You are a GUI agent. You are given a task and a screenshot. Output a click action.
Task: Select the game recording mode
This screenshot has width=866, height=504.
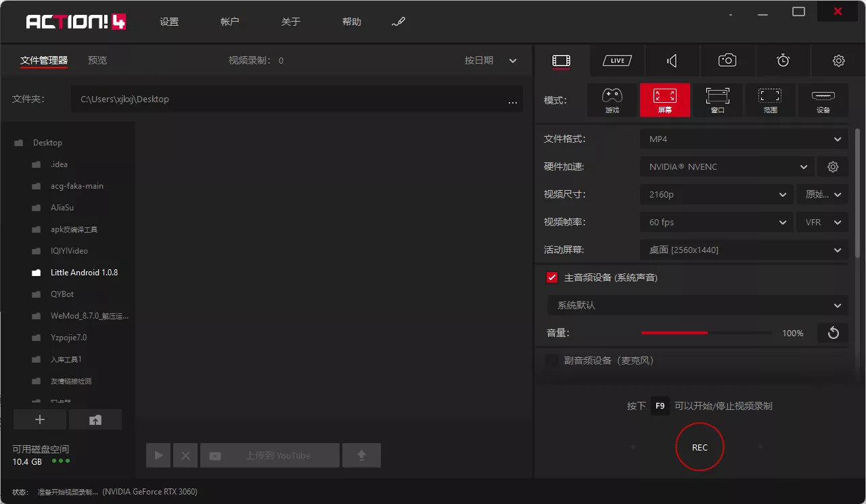612,100
